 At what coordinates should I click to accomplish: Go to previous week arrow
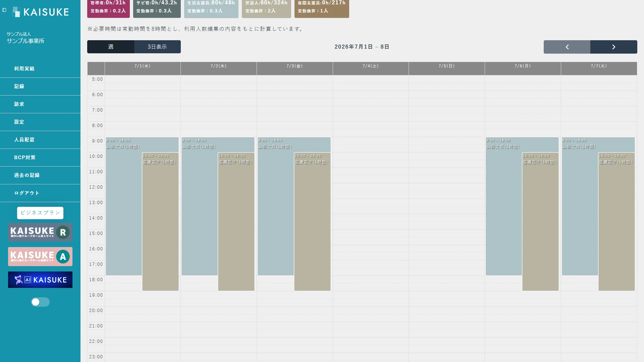point(567,47)
